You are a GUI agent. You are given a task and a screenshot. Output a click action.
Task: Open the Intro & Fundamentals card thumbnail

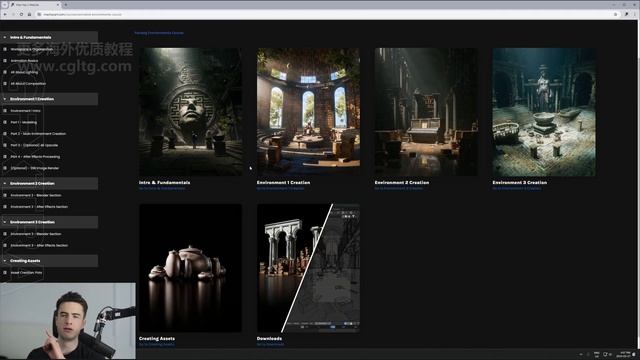pos(191,112)
